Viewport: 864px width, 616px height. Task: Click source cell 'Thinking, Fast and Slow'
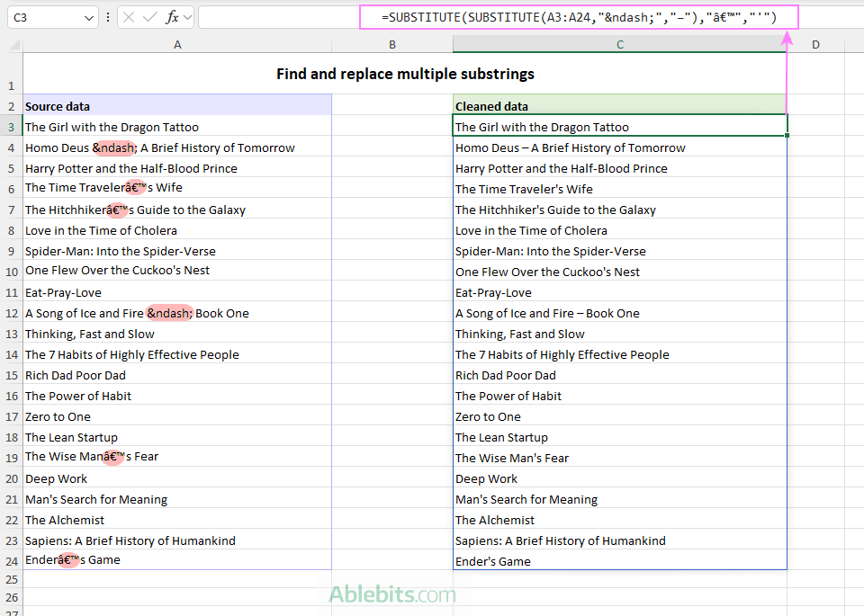pyautogui.click(x=177, y=333)
